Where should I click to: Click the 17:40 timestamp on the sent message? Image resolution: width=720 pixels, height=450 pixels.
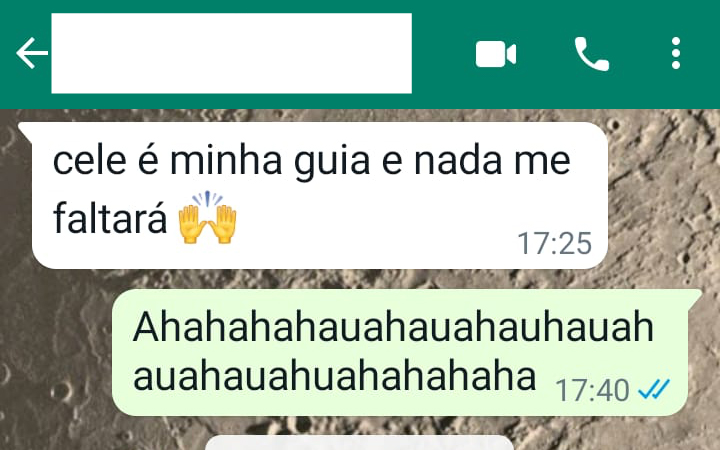[592, 390]
